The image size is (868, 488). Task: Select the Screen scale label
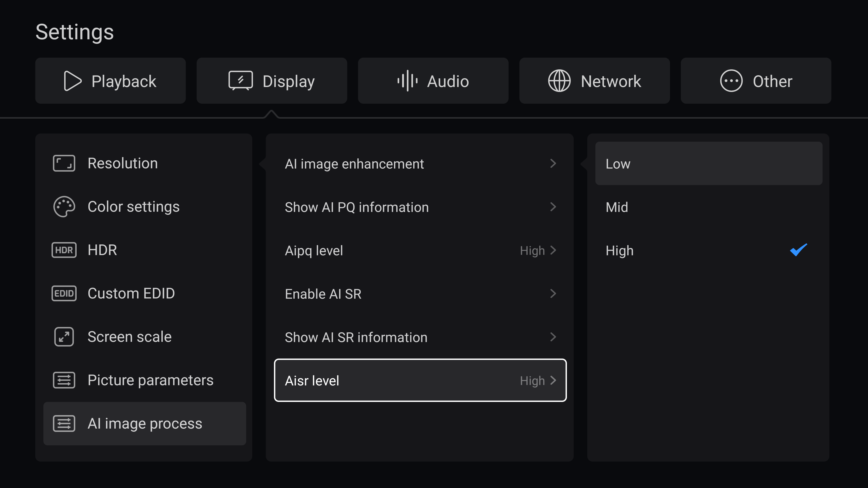click(x=130, y=337)
